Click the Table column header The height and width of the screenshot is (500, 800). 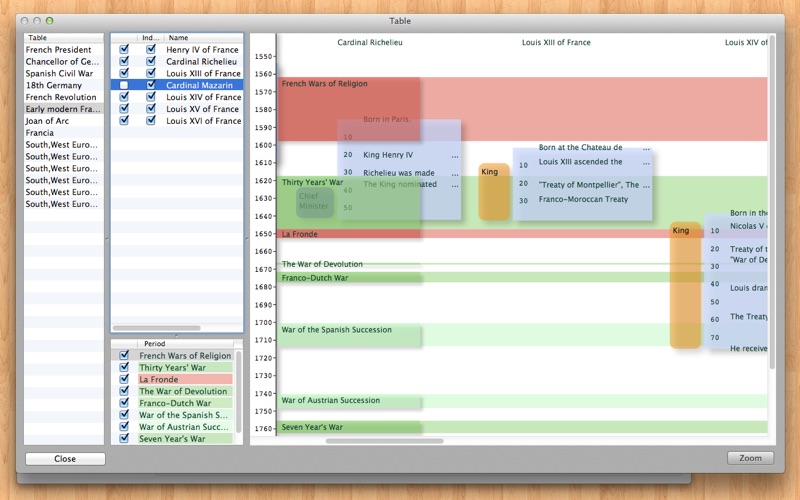click(64, 38)
